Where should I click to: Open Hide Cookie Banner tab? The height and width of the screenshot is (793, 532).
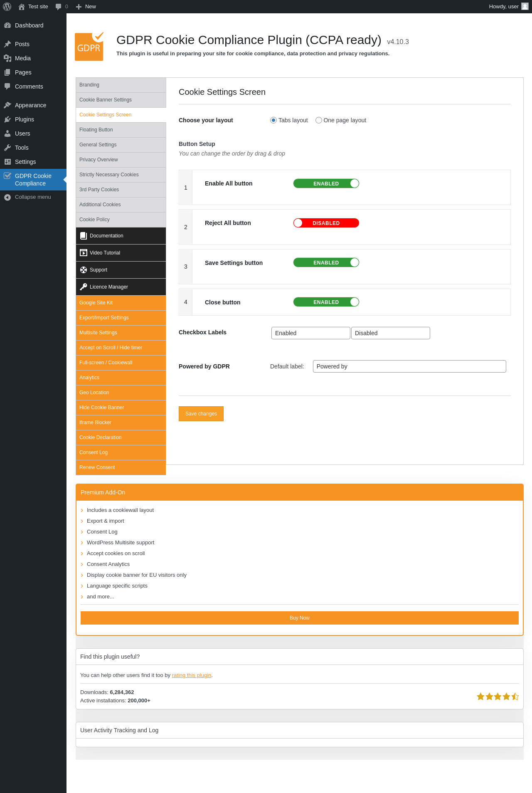(x=121, y=408)
